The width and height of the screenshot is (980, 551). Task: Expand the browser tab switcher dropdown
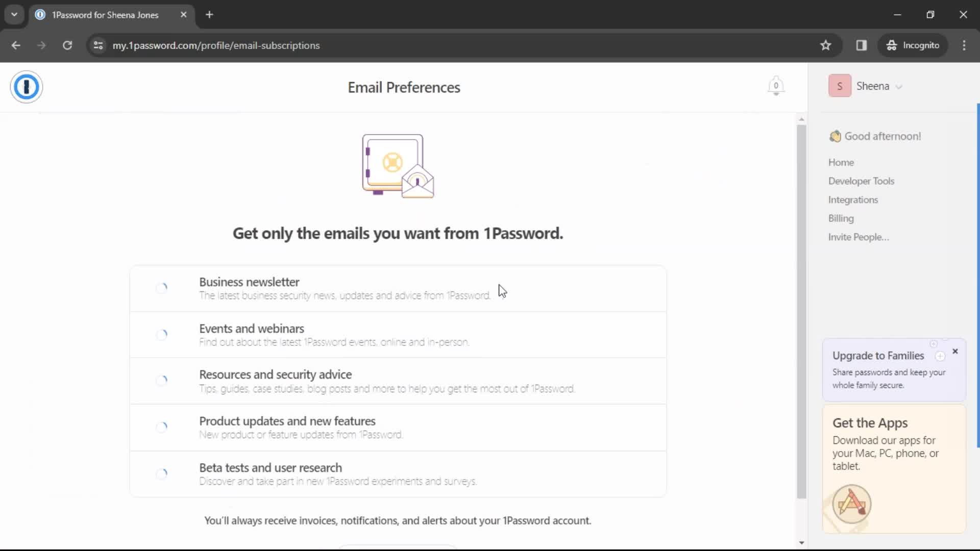(x=14, y=14)
